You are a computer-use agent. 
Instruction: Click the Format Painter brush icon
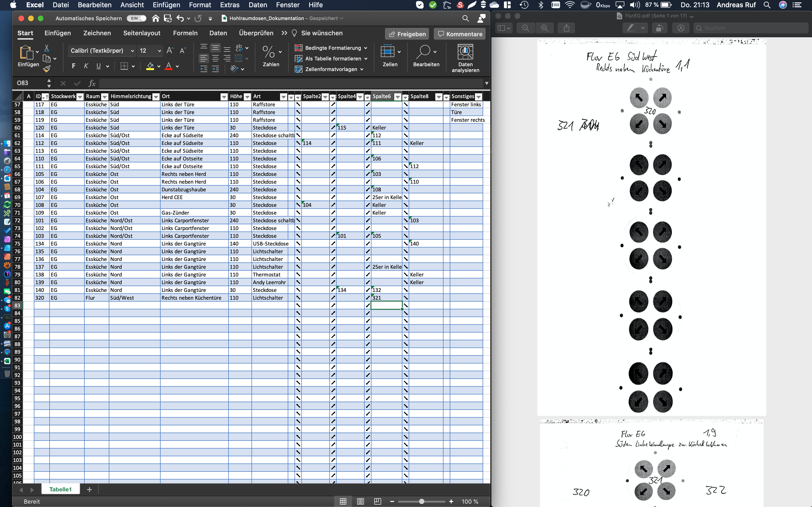coord(47,69)
